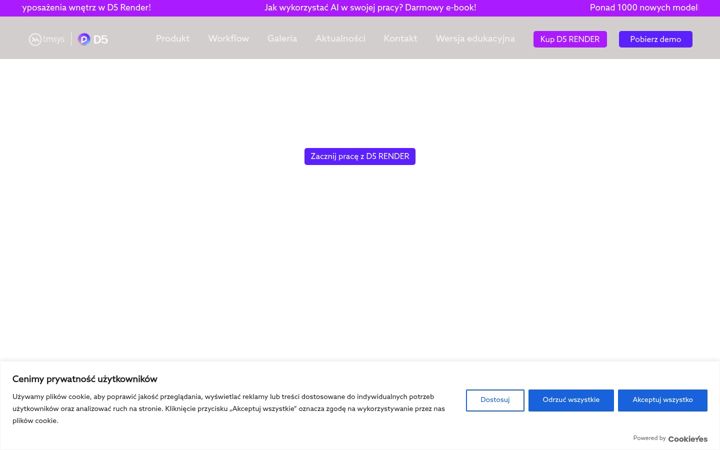The image size is (720, 450).
Task: Click the 'Cenimy prywatność użytkowników' heading
Action: (84, 379)
